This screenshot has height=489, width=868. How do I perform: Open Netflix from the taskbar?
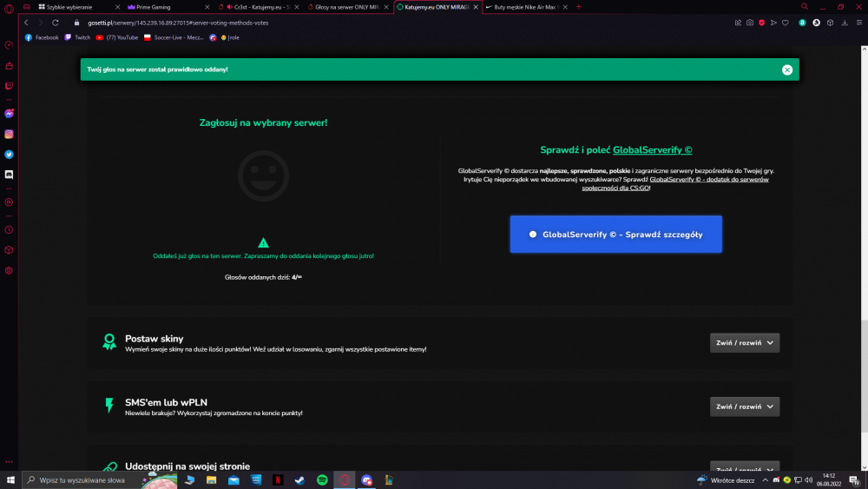coord(278,480)
